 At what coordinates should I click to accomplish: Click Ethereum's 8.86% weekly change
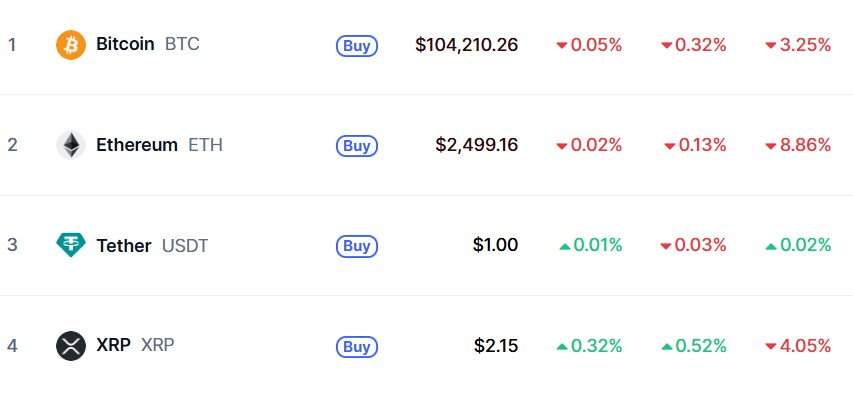point(798,145)
